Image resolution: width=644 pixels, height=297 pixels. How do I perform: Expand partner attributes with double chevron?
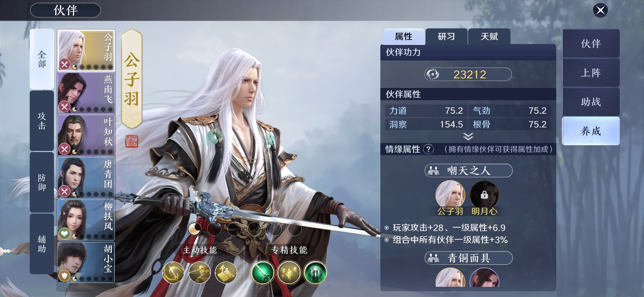pos(468,136)
